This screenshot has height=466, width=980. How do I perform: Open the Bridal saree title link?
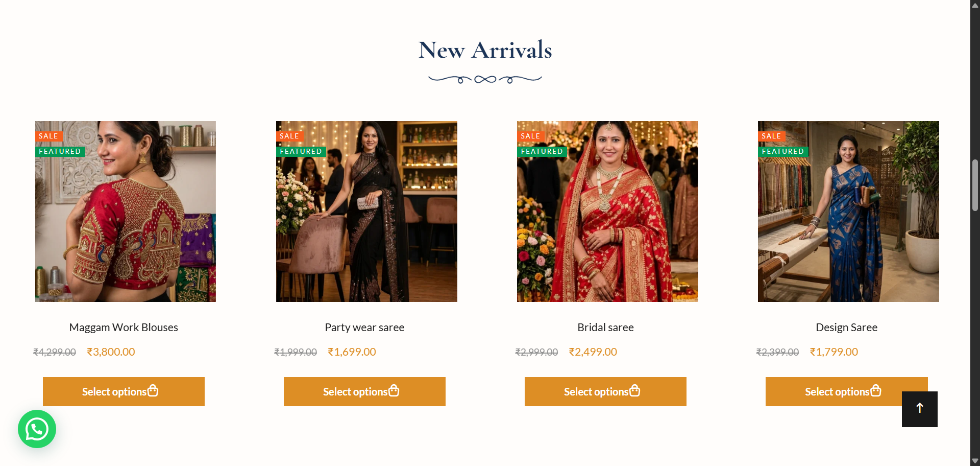click(x=605, y=328)
